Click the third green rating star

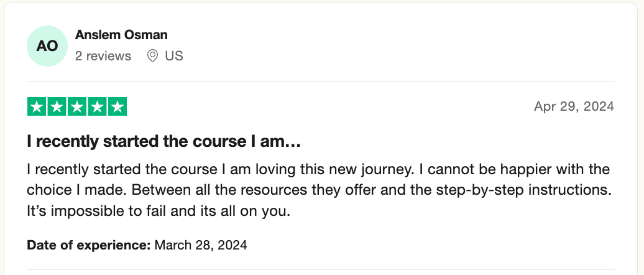click(x=77, y=107)
